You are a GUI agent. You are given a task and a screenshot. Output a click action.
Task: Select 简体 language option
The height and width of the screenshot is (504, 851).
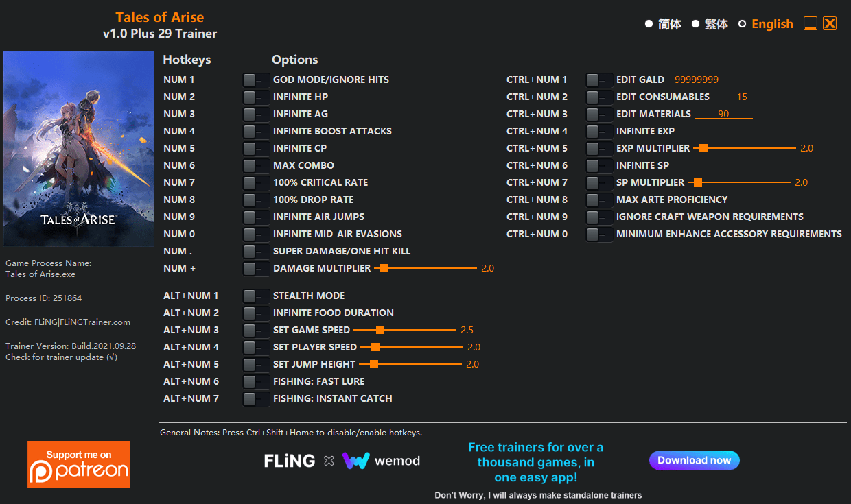click(649, 24)
